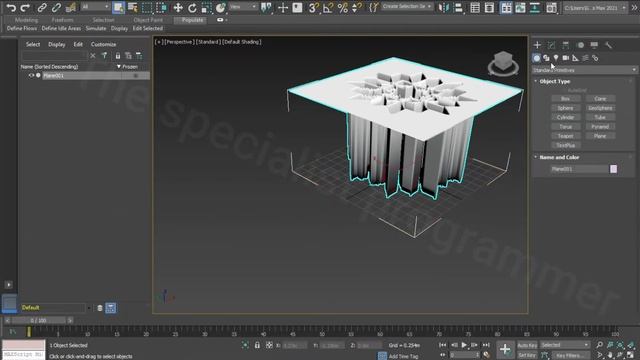Viewport: 640px width, 360px height.
Task: Open the Select by Name dialog
Action: [x=133, y=7]
